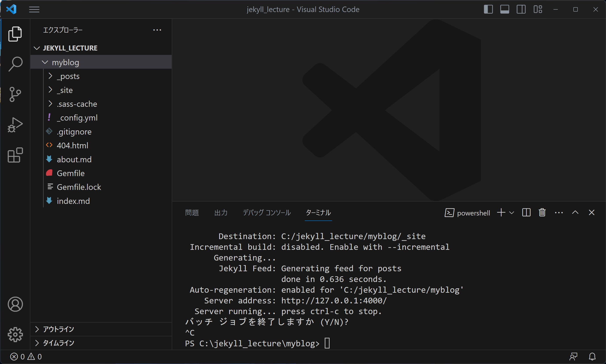Click the terminal prompt input line

tap(257, 343)
